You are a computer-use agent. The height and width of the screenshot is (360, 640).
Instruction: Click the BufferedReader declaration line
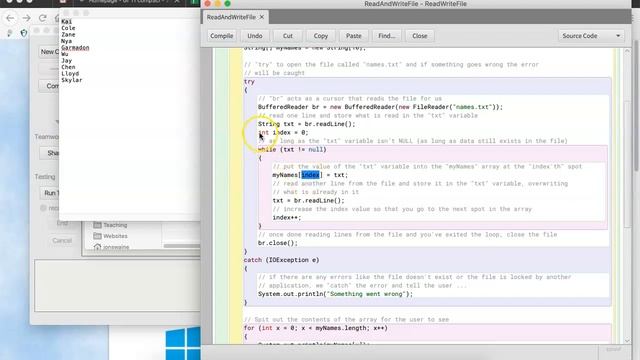(x=380, y=107)
